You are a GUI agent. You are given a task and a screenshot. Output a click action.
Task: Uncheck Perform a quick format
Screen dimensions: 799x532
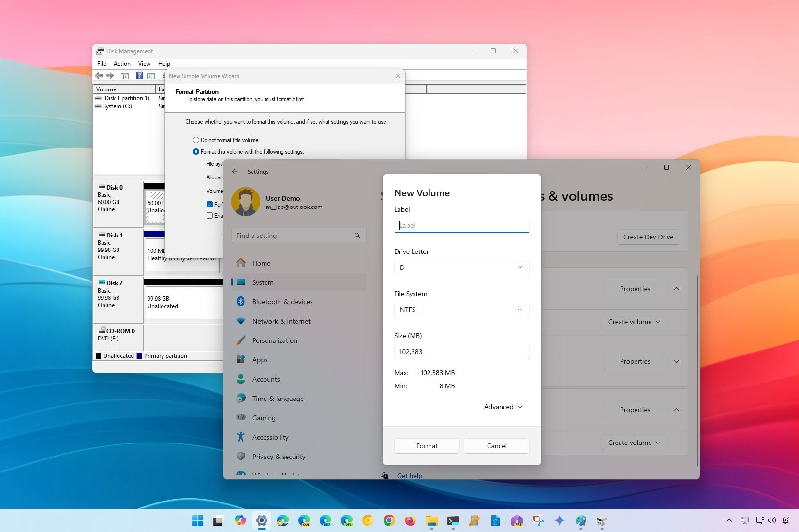tap(210, 204)
